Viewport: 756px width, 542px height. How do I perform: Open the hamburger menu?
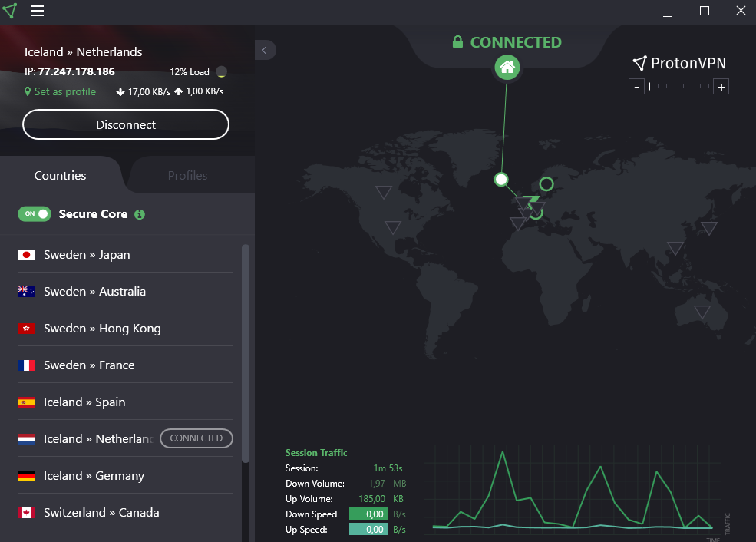click(x=38, y=11)
